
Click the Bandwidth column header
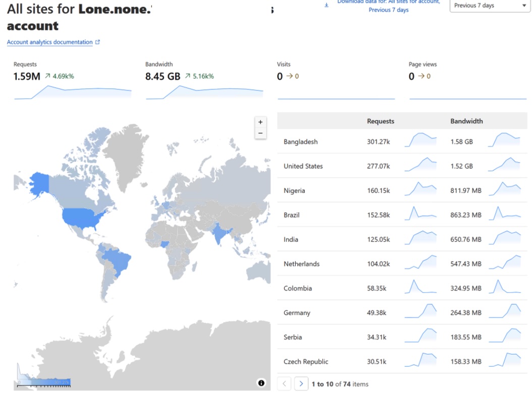(x=466, y=121)
